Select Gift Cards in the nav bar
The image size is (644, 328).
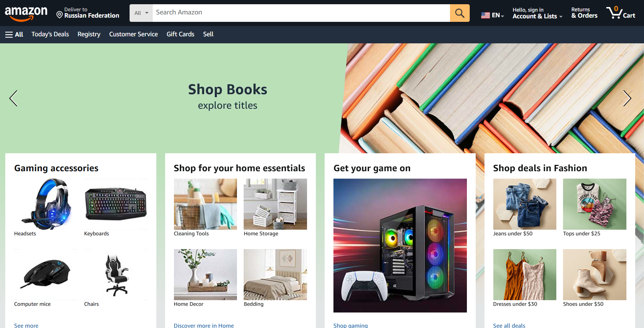click(180, 34)
